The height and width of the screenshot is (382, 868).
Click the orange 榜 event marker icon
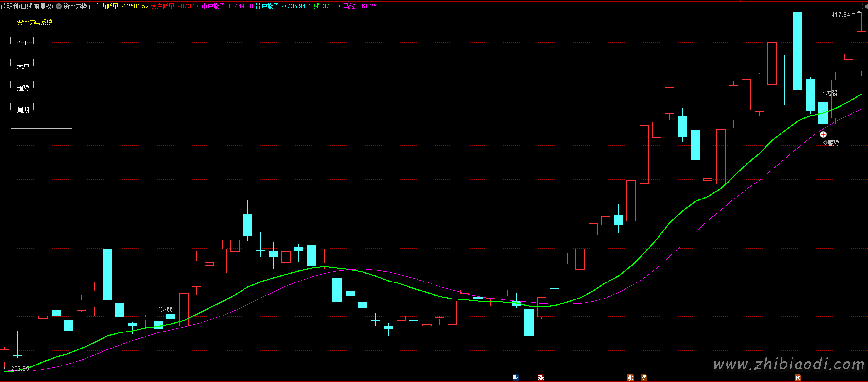click(x=643, y=378)
